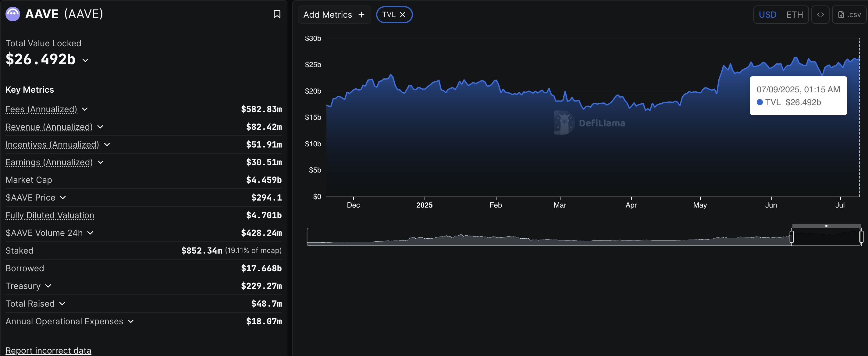The height and width of the screenshot is (356, 868).
Task: Switch chart denomination to ETH
Action: point(795,15)
